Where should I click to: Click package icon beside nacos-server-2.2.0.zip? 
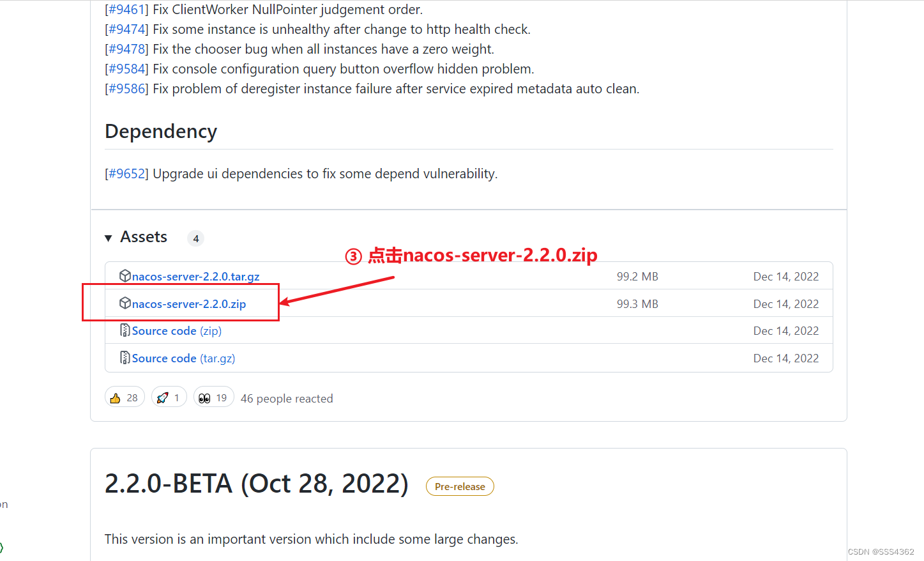coord(125,304)
